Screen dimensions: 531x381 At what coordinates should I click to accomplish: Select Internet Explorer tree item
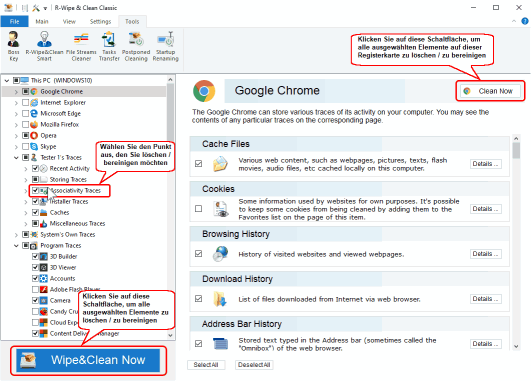[63, 102]
